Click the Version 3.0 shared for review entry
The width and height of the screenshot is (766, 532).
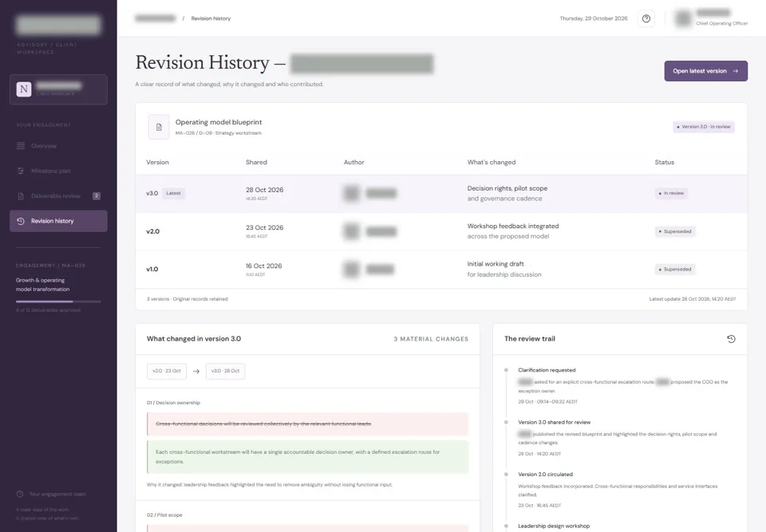554,422
